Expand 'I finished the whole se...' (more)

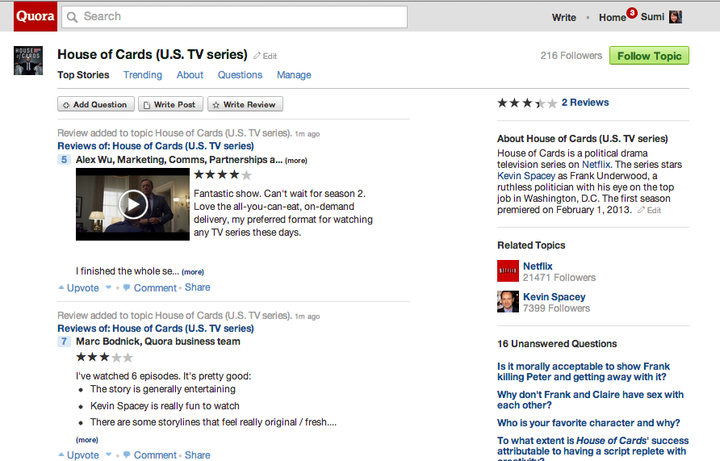[193, 272]
